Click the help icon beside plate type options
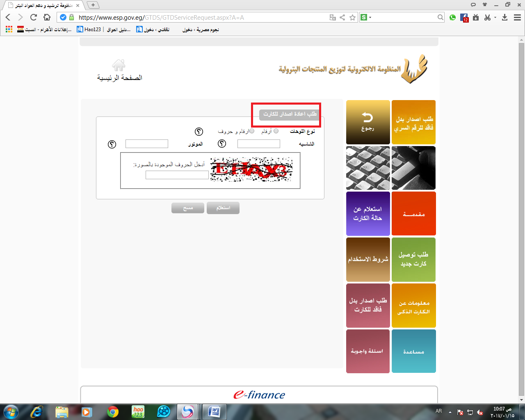This screenshot has height=420, width=525. point(199,131)
